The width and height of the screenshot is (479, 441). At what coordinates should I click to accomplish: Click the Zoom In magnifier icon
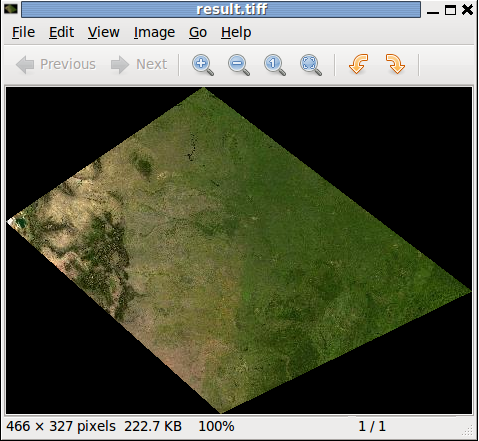point(203,65)
